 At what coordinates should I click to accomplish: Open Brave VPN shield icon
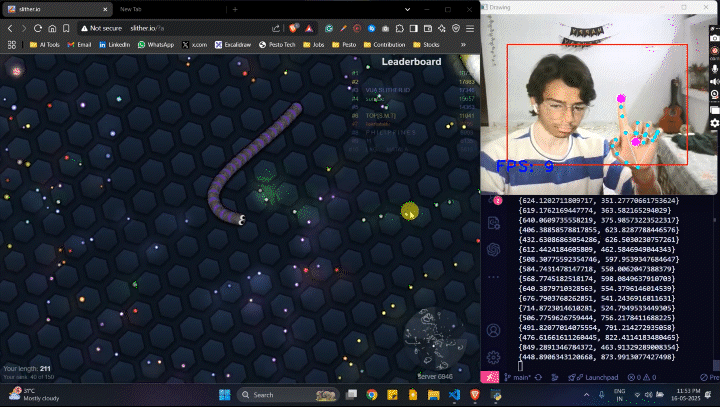coord(456,28)
